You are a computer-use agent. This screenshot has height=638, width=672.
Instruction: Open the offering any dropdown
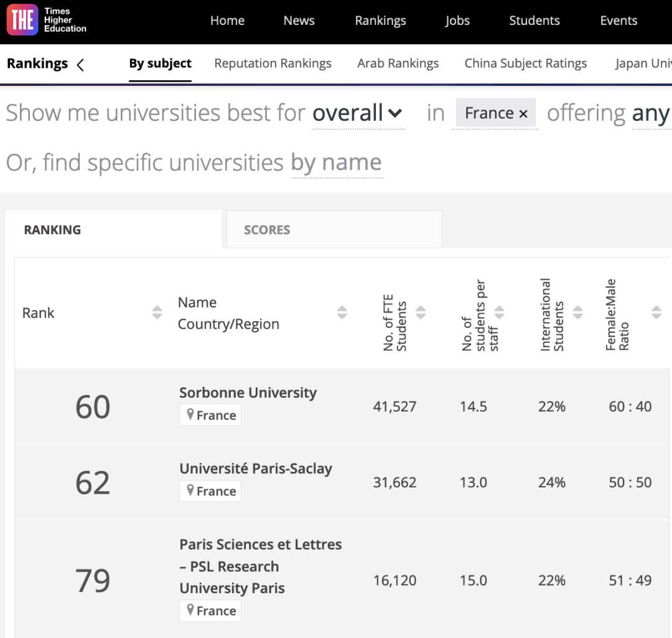(x=651, y=113)
